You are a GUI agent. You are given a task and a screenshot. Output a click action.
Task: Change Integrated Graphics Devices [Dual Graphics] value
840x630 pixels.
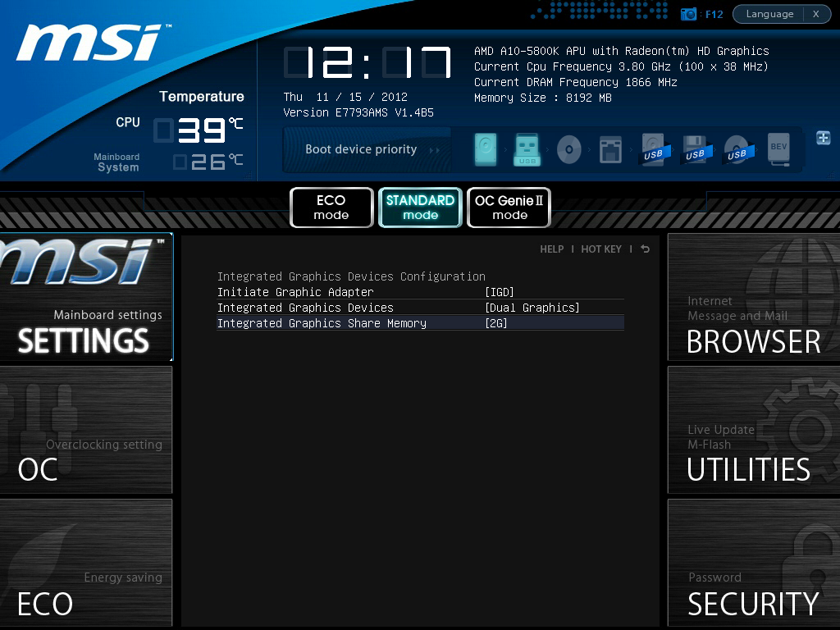pos(532,308)
